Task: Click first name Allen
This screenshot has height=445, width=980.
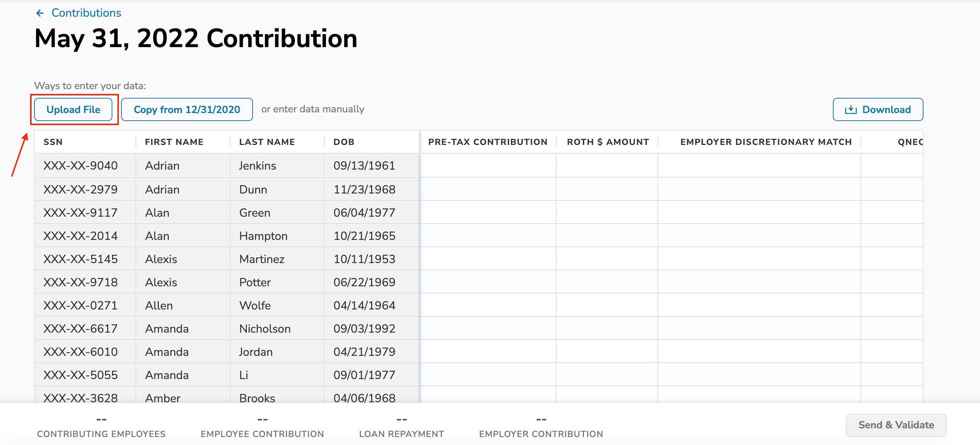Action: coord(159,305)
